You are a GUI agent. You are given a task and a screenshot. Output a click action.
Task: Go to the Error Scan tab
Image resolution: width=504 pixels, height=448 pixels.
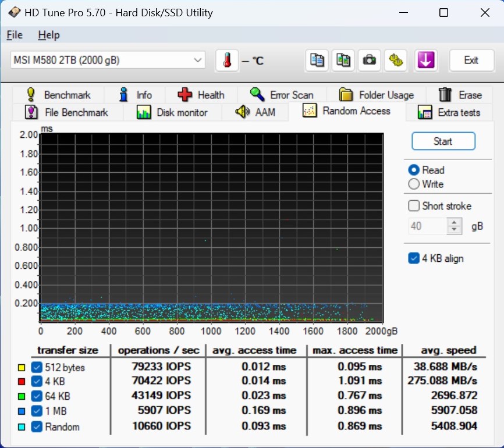[x=282, y=95]
